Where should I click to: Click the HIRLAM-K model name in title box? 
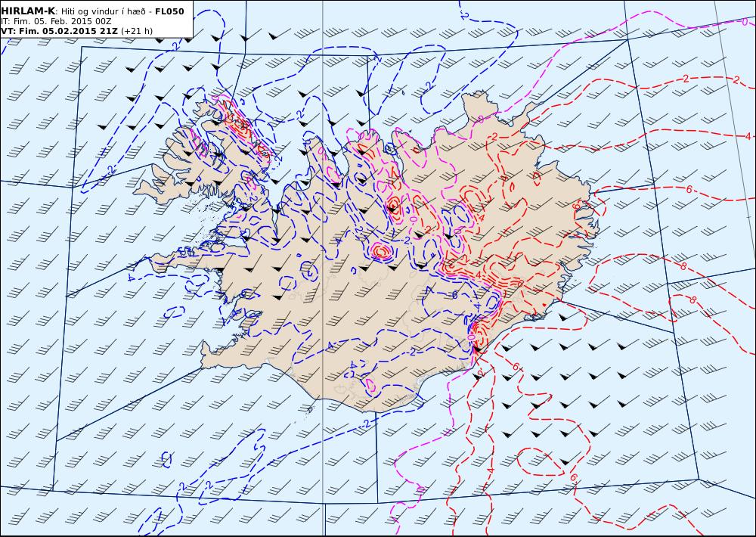click(x=28, y=11)
